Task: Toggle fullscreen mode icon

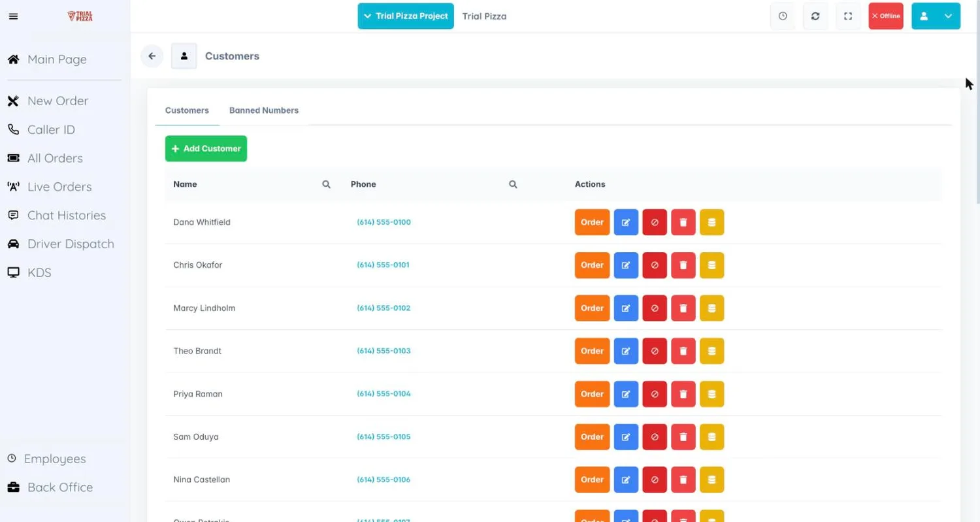Action: 848,16
